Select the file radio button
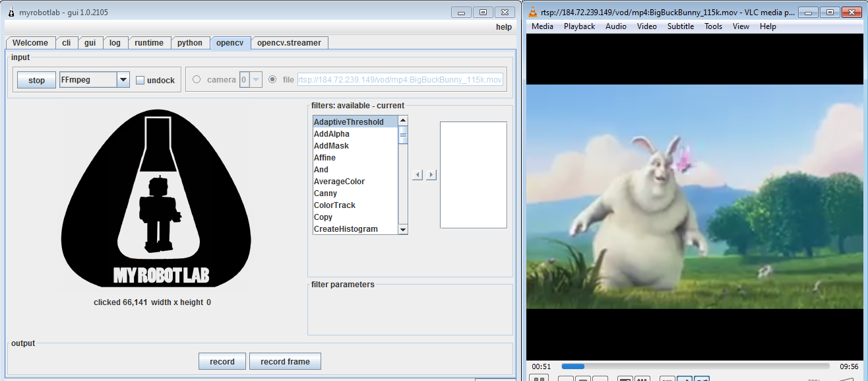The height and width of the screenshot is (381, 868). [x=272, y=80]
